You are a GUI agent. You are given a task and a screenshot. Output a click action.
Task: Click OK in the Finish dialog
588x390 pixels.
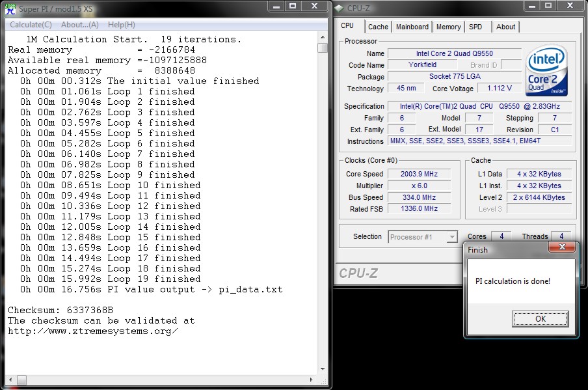541,319
